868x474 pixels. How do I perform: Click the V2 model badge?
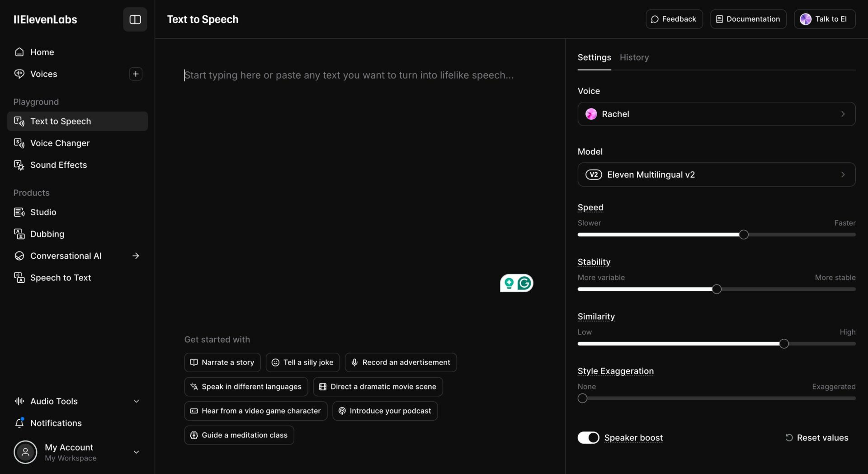[x=594, y=175]
